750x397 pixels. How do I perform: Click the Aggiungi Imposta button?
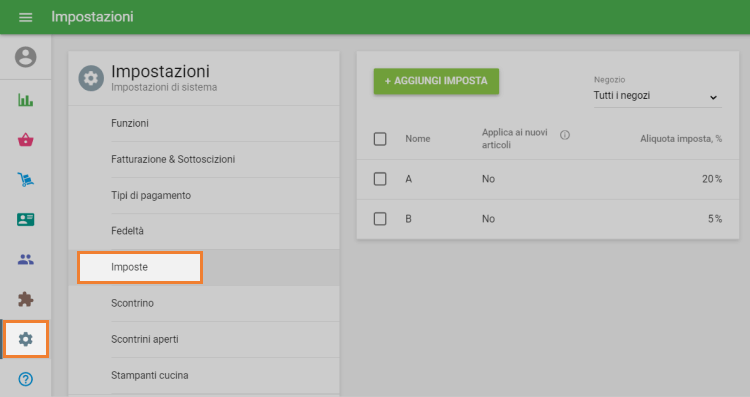click(x=436, y=81)
